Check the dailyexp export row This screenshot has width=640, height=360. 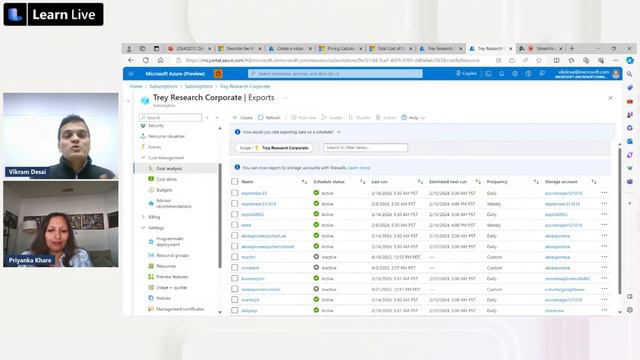tap(235, 310)
